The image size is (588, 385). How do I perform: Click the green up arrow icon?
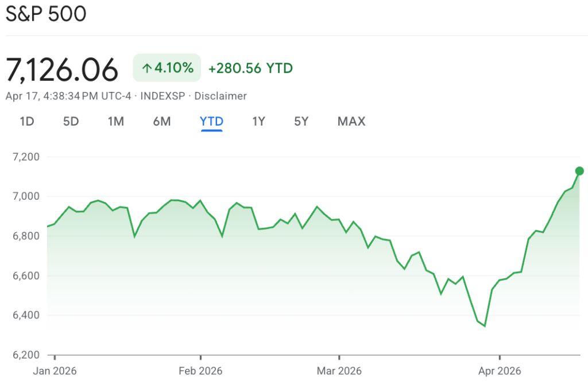click(x=146, y=68)
